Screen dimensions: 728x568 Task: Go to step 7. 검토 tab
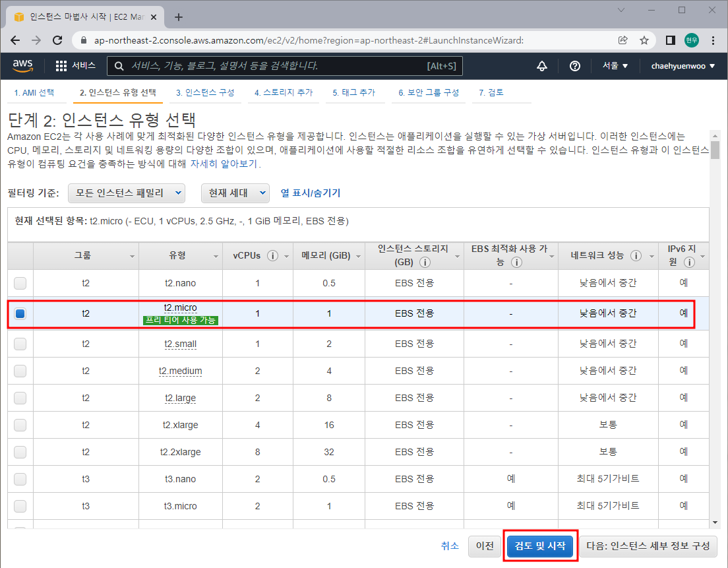point(491,92)
